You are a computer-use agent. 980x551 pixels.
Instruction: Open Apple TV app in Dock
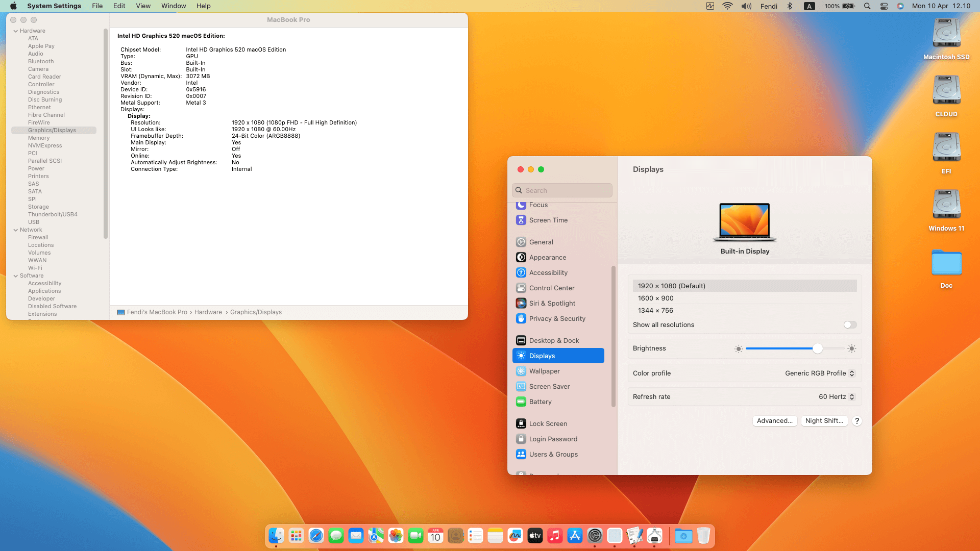coord(535,536)
